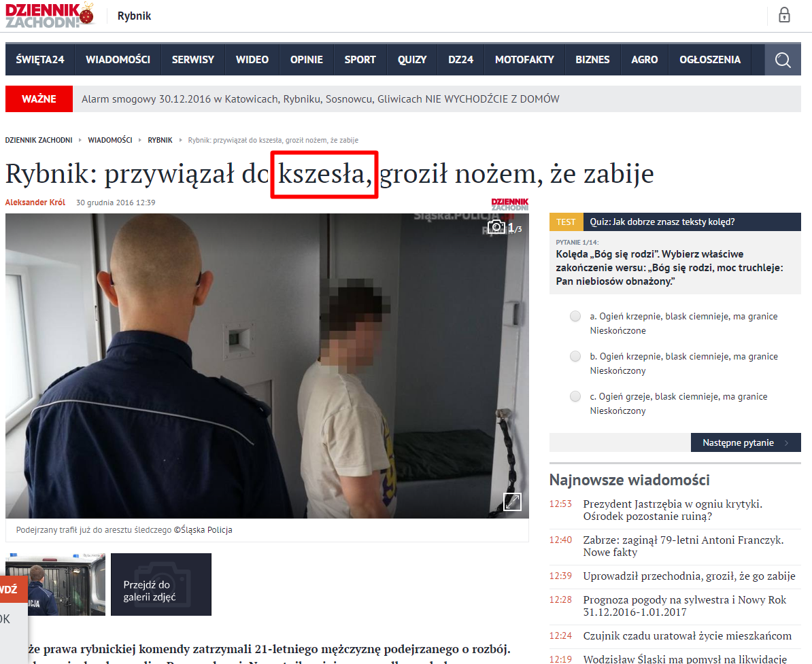Open author Aleksander Król's page
Viewport: 812px width, 664px height.
coord(35,203)
